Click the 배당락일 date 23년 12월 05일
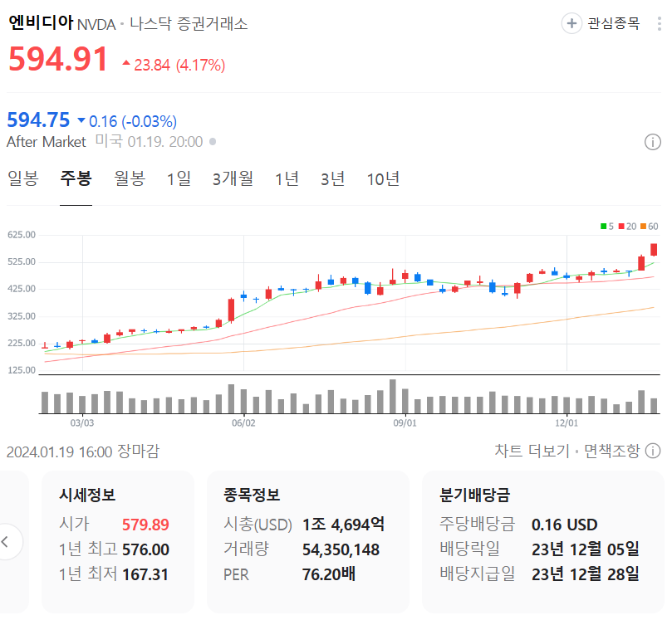The image size is (672, 620). click(586, 549)
